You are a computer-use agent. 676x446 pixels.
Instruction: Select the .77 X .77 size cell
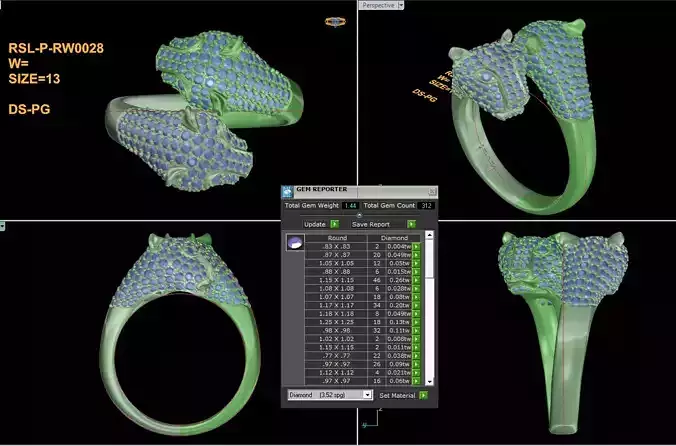click(x=337, y=356)
